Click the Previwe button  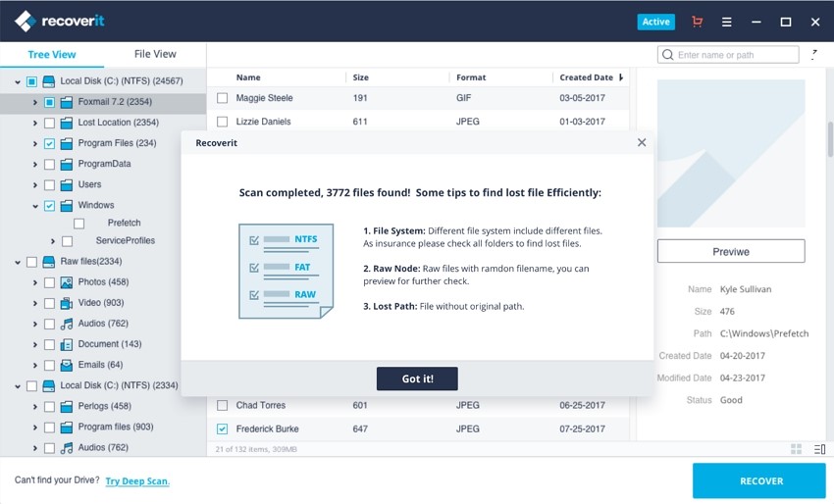pos(731,251)
